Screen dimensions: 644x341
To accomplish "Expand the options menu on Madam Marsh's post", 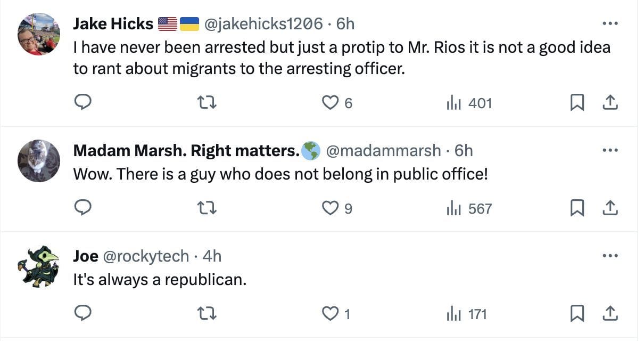I will [x=610, y=151].
